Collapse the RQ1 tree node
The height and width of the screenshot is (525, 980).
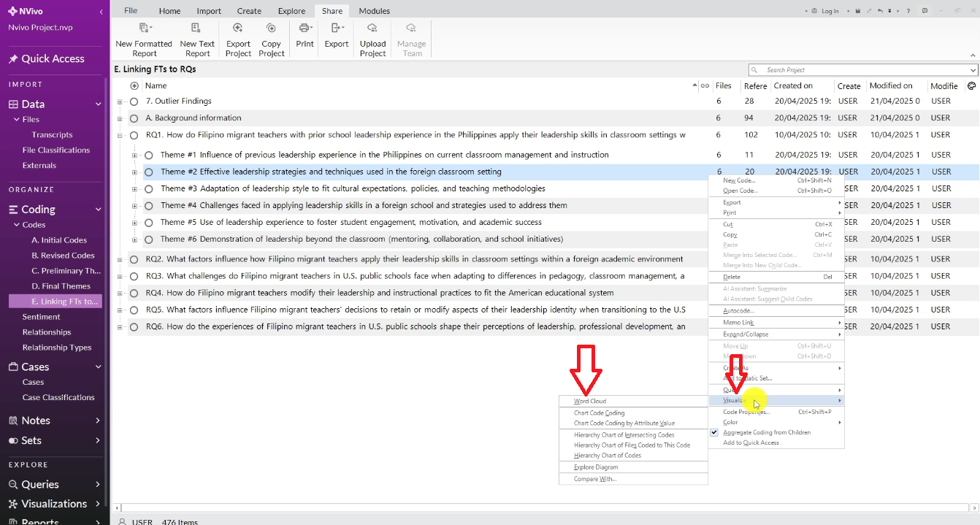tap(119, 135)
